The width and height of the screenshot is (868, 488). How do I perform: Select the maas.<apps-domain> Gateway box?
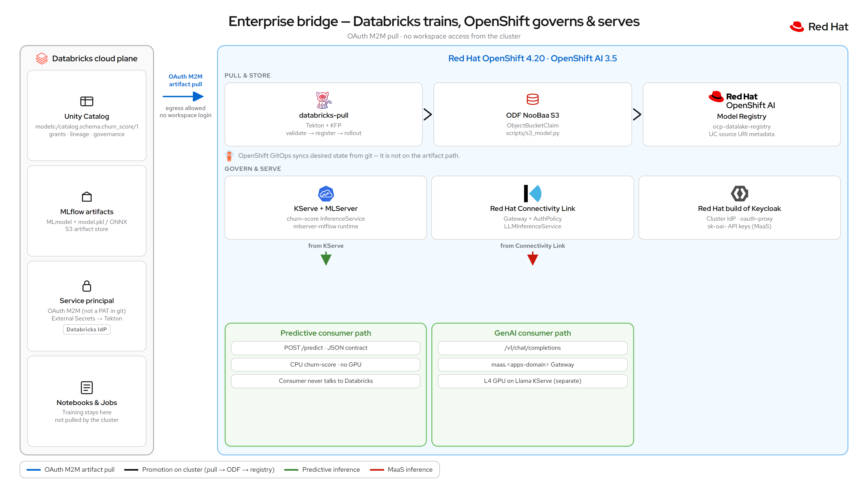click(532, 364)
